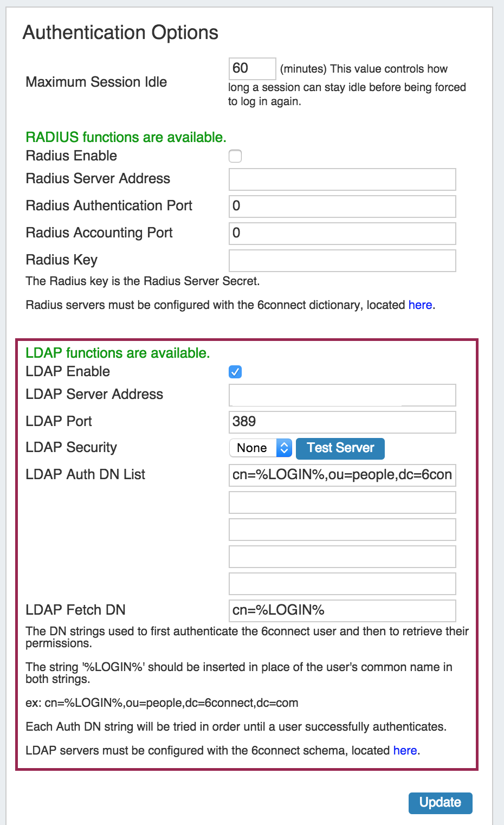Screen dimensions: 504x825
Task: Click the LDAP Fetch DN field
Action: (x=342, y=610)
